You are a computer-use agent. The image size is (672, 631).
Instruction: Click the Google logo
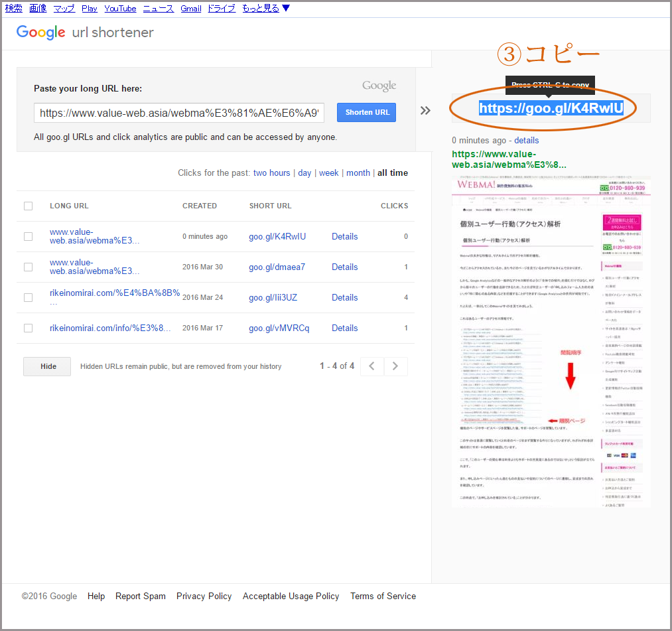pyautogui.click(x=40, y=32)
